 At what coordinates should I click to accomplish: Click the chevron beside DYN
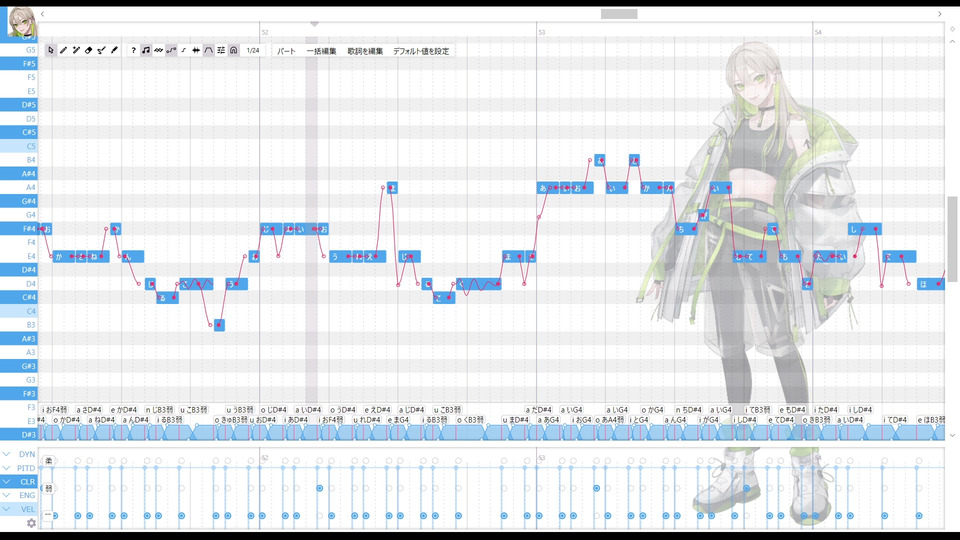(6, 454)
